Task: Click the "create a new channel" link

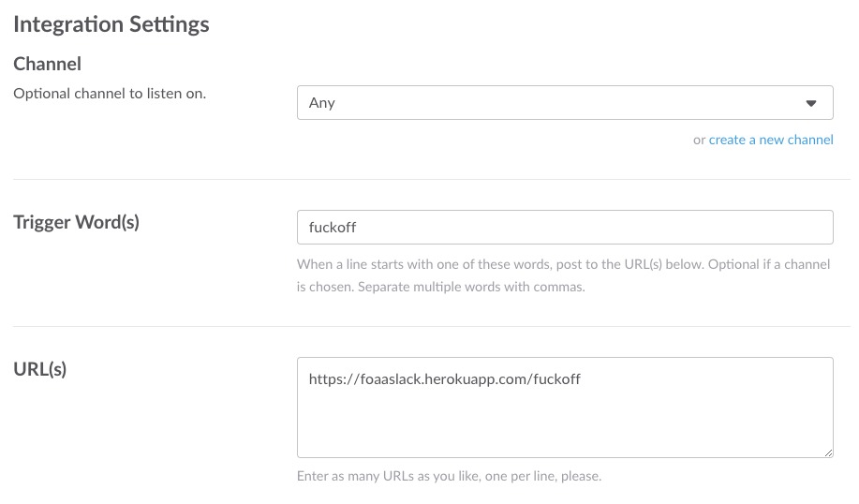Action: pyautogui.click(x=771, y=140)
